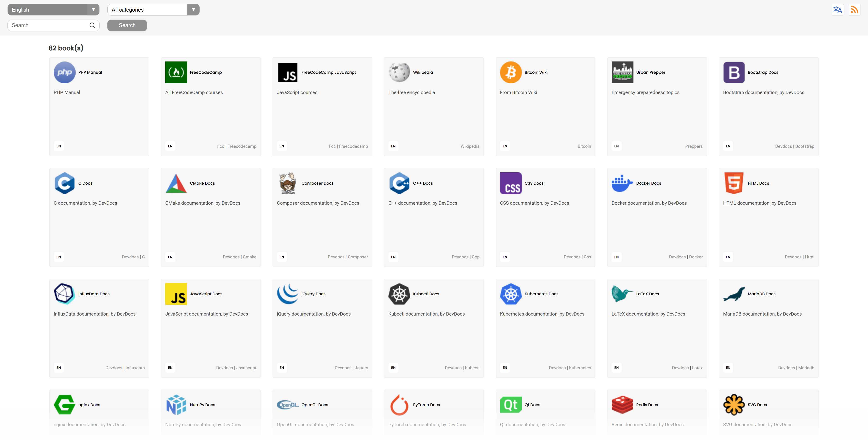This screenshot has height=441, width=868.
Task: Click the RSS feed icon
Action: (x=854, y=10)
